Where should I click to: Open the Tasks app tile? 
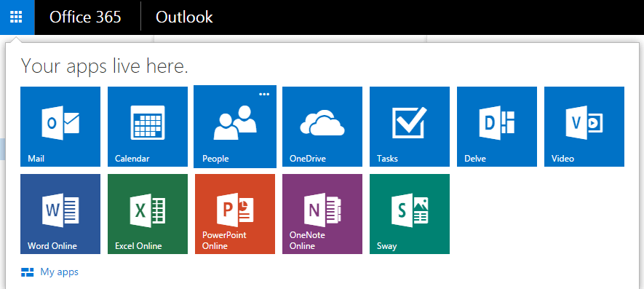tap(410, 127)
